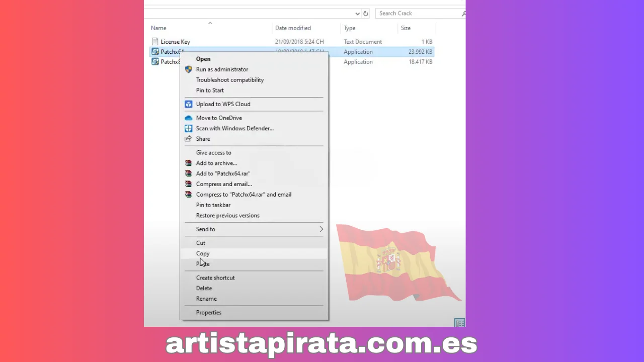Viewport: 644px width, 362px height.
Task: Choose Scan with Windows Defender
Action: 235,128
